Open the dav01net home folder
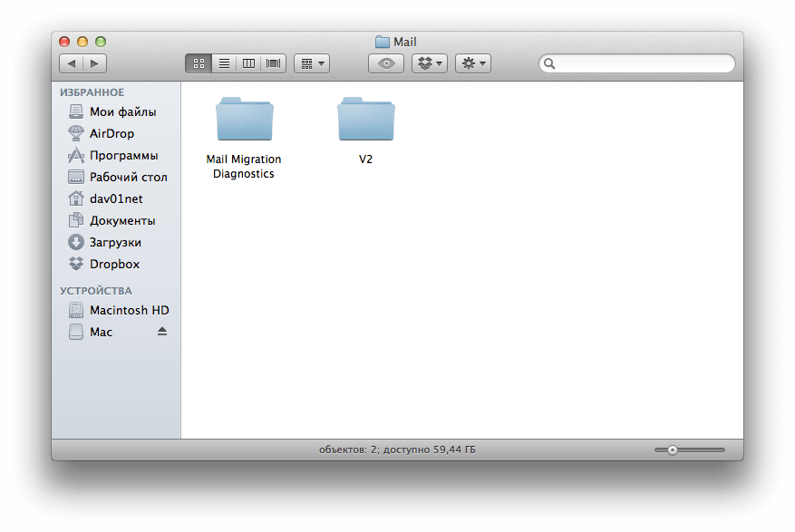The image size is (795, 532). coord(116,198)
